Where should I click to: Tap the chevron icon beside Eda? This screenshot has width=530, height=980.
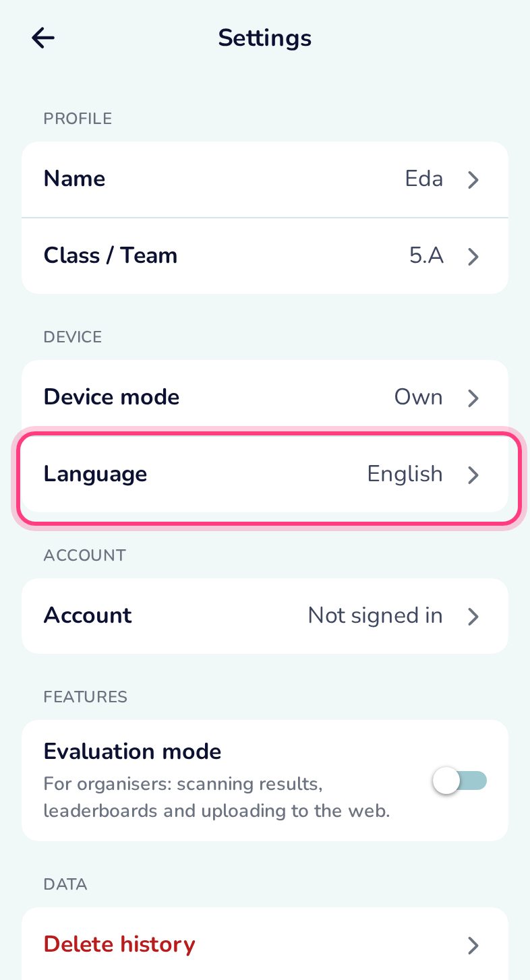click(473, 180)
